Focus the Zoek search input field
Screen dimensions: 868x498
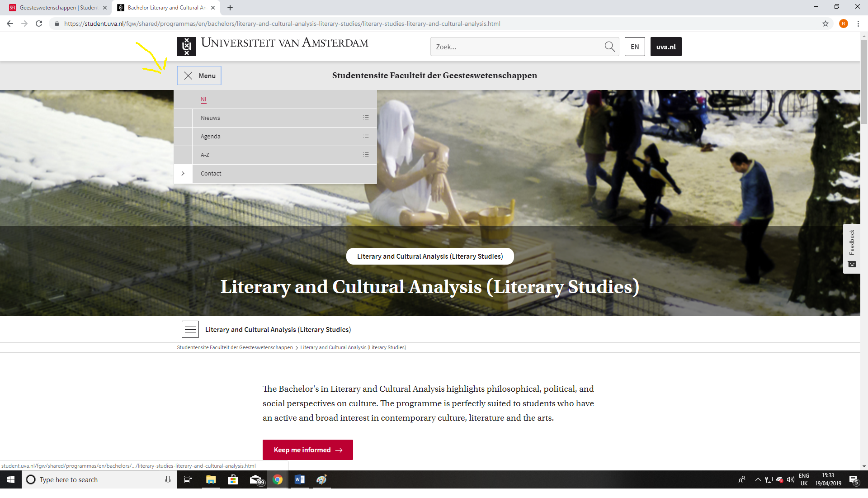516,47
